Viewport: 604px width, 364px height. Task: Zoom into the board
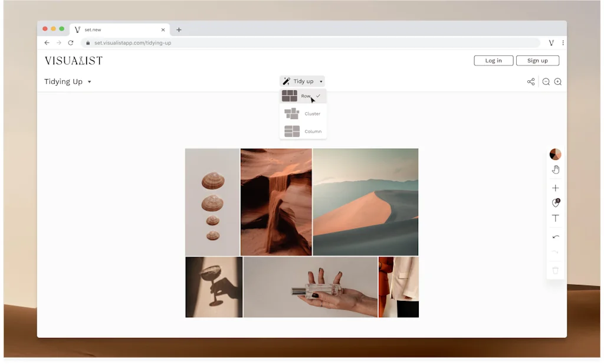tap(558, 81)
